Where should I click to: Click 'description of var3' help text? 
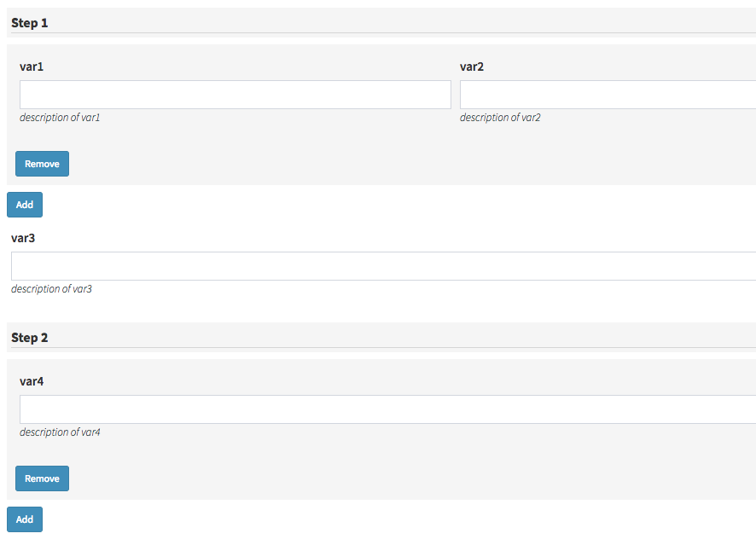pyautogui.click(x=51, y=289)
